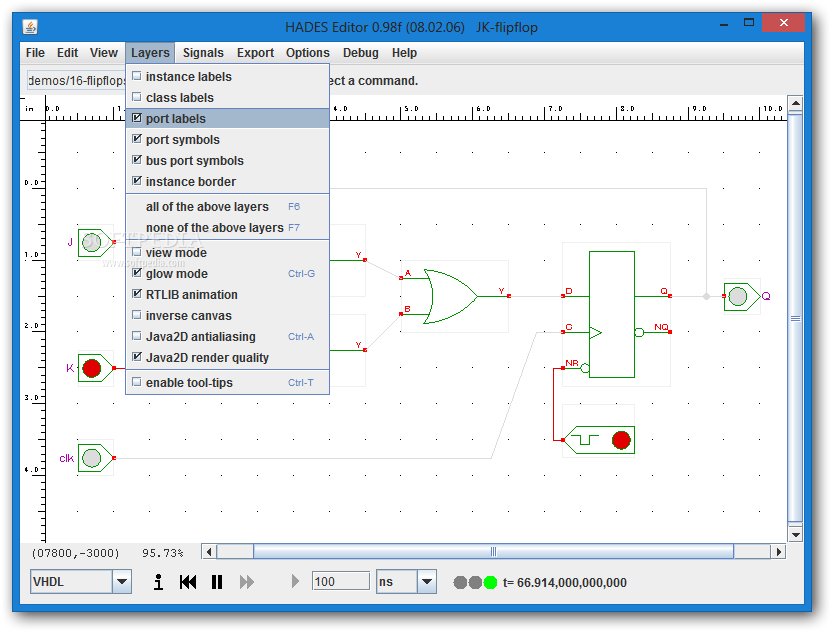Click the single-step run arrow
Viewport: 832px width, 632px height.
pyautogui.click(x=295, y=582)
